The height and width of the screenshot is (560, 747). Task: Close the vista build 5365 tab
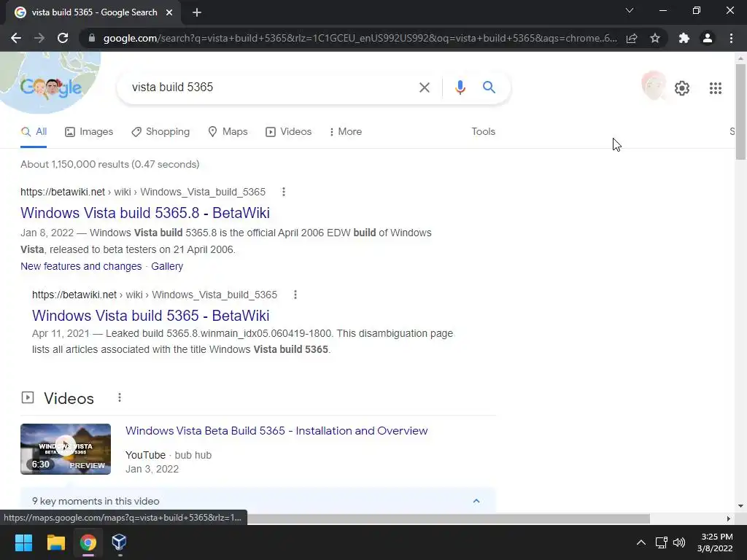click(x=169, y=12)
